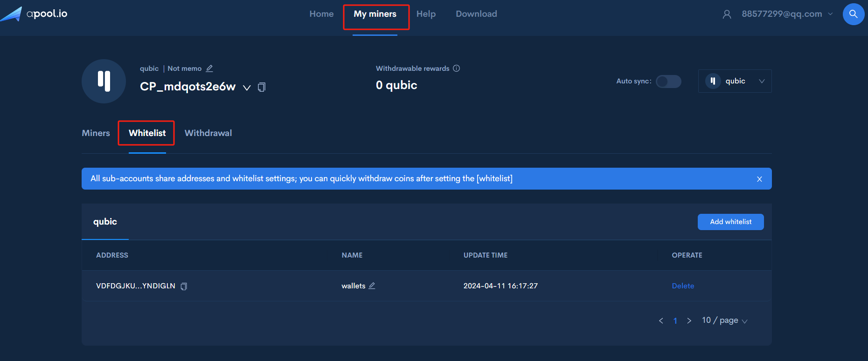The width and height of the screenshot is (868, 361).
Task: Open the Miners tab
Action: pos(96,133)
